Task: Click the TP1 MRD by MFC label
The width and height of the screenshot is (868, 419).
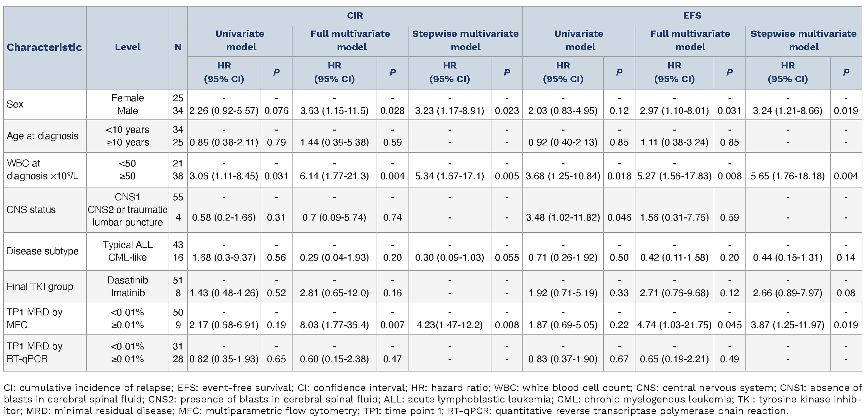Action: [x=35, y=318]
